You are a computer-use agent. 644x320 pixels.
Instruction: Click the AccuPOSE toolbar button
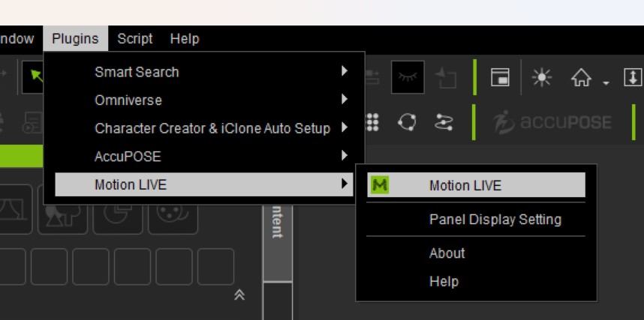point(553,123)
